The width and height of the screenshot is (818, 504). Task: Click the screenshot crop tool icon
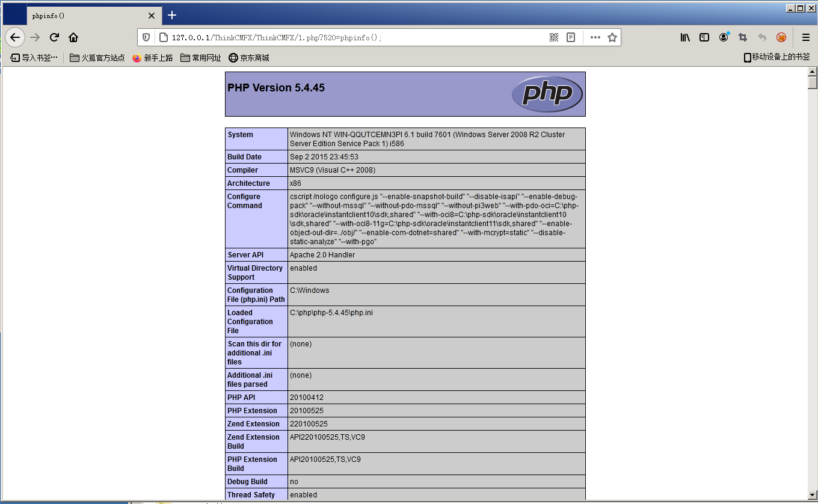[x=743, y=37]
